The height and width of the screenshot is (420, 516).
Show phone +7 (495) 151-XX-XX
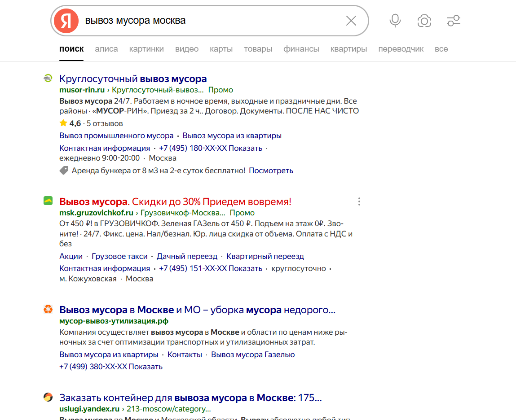[x=211, y=268]
